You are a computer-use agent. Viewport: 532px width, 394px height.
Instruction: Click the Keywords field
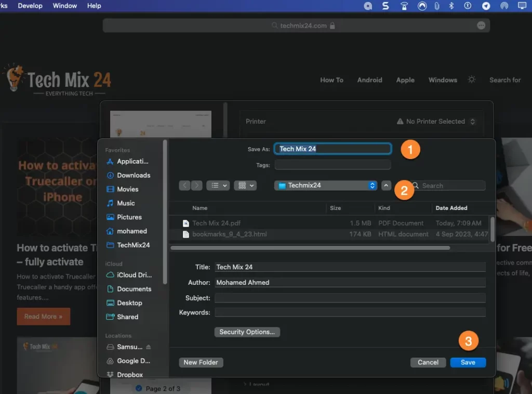pos(350,312)
